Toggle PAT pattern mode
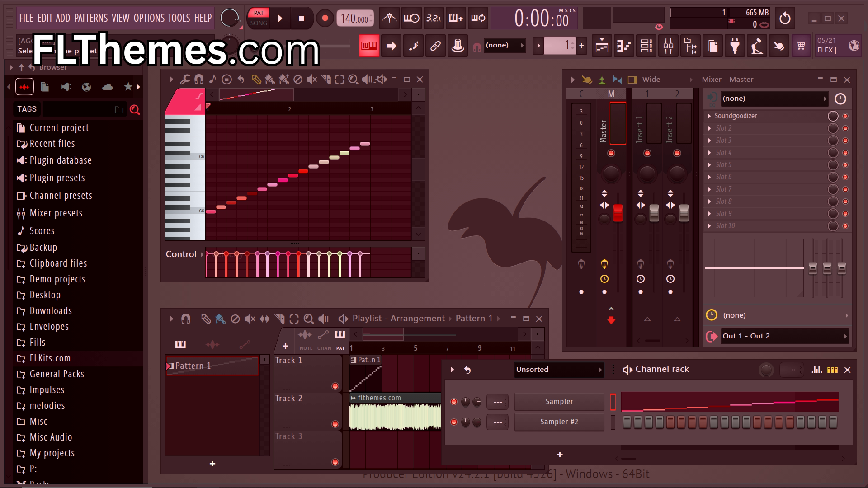This screenshot has width=868, height=488. pos(259,13)
